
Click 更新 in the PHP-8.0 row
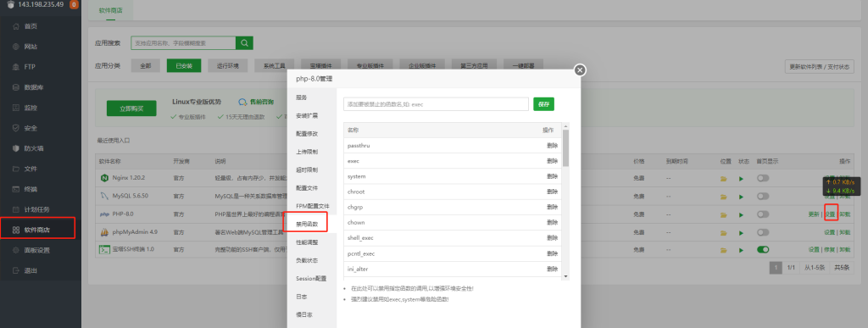pos(813,214)
